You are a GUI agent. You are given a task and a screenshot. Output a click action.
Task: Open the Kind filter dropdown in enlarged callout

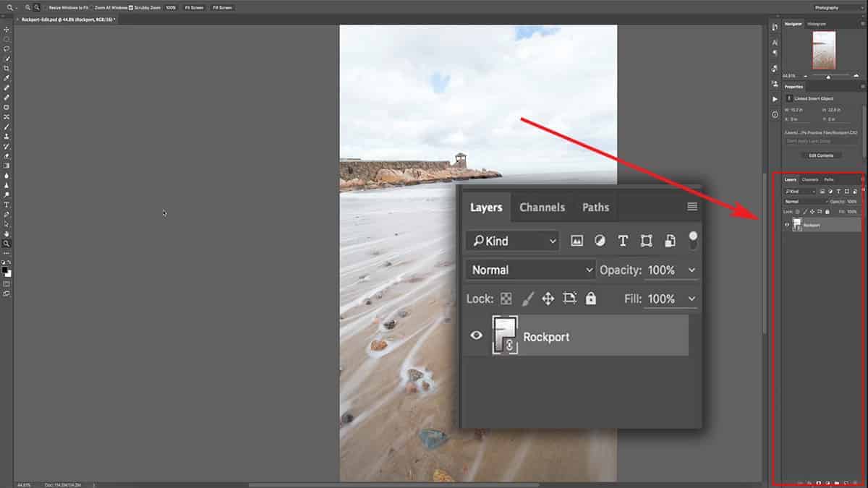pyautogui.click(x=512, y=241)
